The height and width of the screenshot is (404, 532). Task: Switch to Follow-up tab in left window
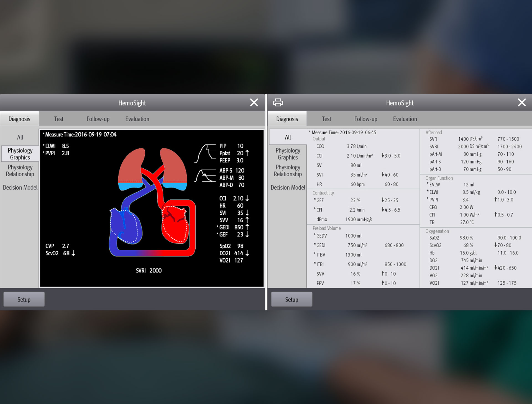coord(98,119)
